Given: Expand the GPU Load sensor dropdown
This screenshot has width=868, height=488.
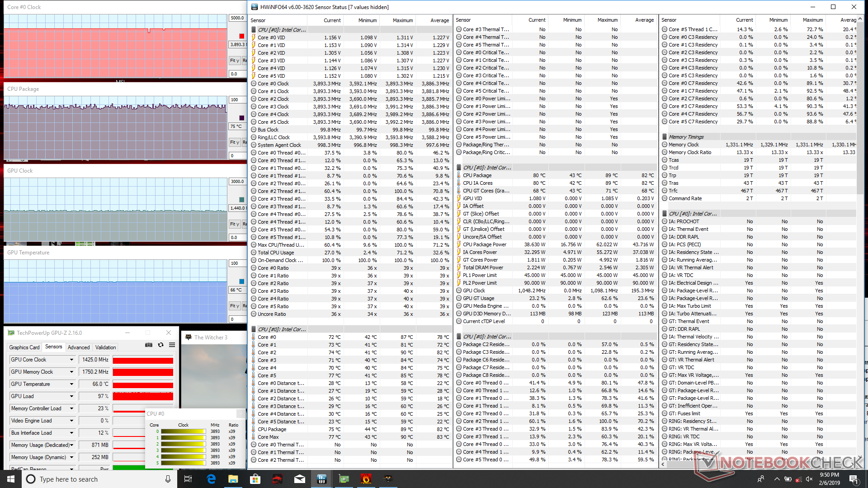Looking at the screenshot, I should tap(71, 396).
